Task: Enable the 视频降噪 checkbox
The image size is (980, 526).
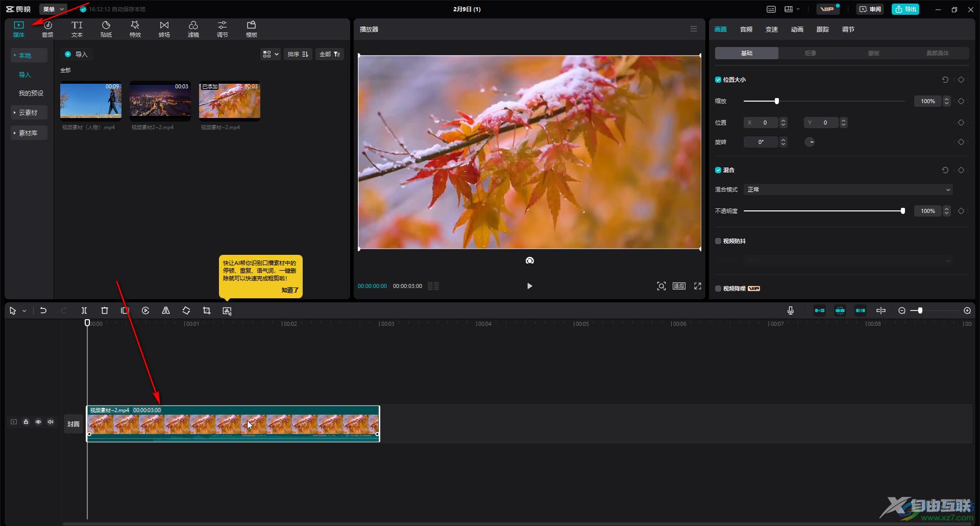Action: coord(718,289)
